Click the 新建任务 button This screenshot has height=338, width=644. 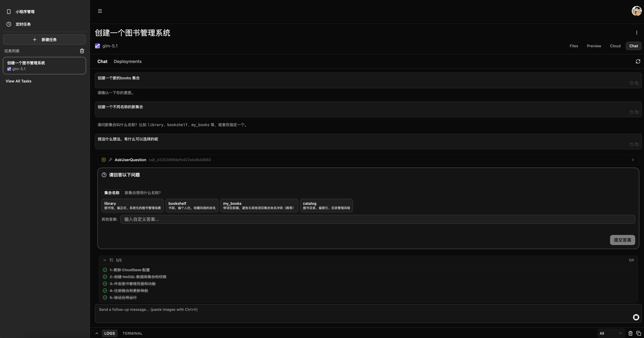44,39
